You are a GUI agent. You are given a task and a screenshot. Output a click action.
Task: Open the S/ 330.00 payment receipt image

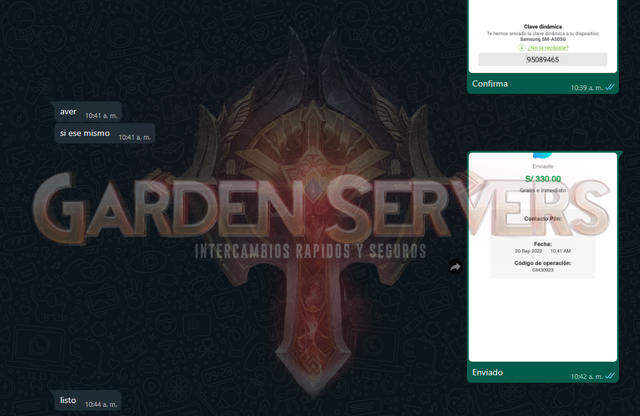click(542, 257)
